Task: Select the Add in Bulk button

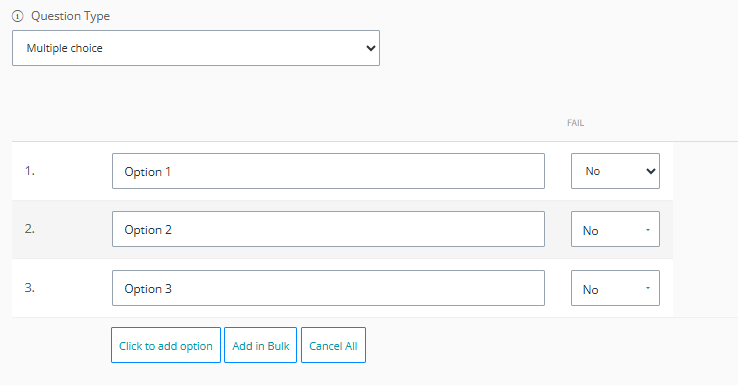Action: coord(260,345)
